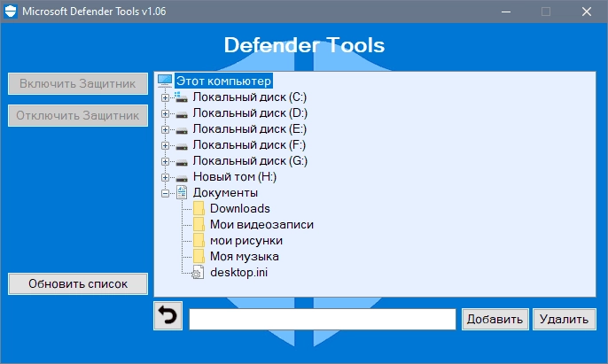Expand Локальный диск (F:) node
Screen dimensions: 608x364
[165, 145]
